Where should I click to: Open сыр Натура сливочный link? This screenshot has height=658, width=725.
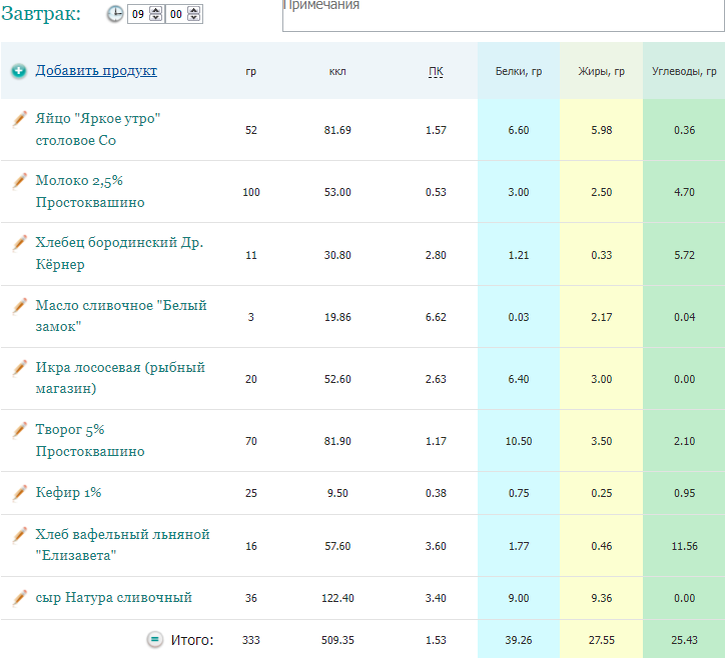pyautogui.click(x=114, y=597)
